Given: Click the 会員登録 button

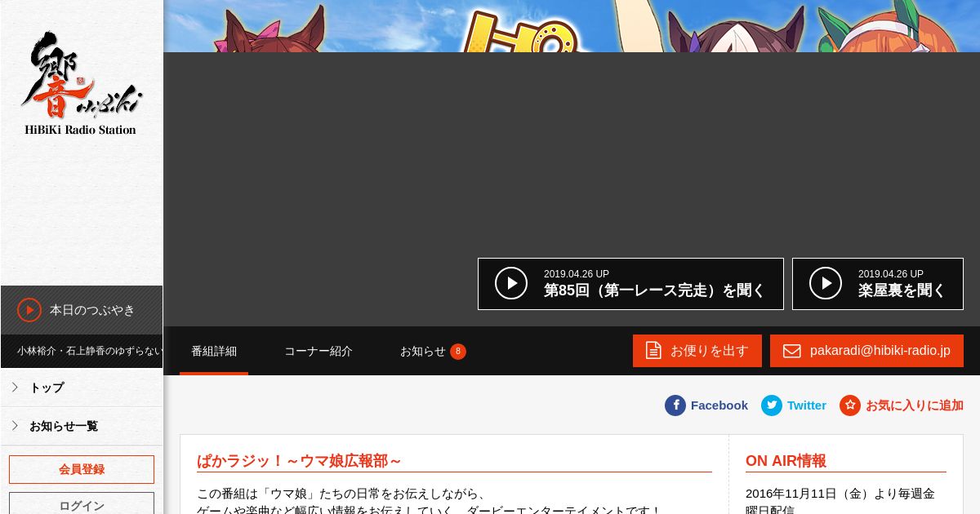Looking at the screenshot, I should pyautogui.click(x=82, y=469).
